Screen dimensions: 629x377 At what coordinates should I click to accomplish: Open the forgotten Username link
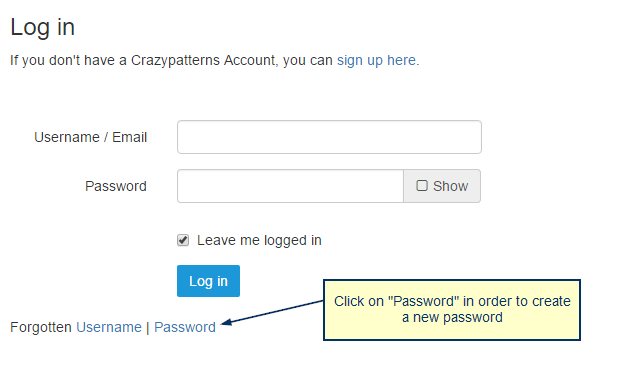(x=109, y=327)
